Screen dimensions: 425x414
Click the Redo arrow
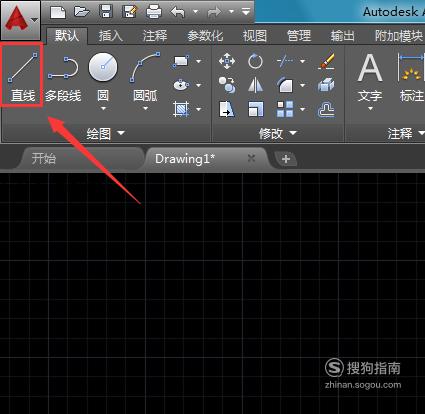[214, 12]
